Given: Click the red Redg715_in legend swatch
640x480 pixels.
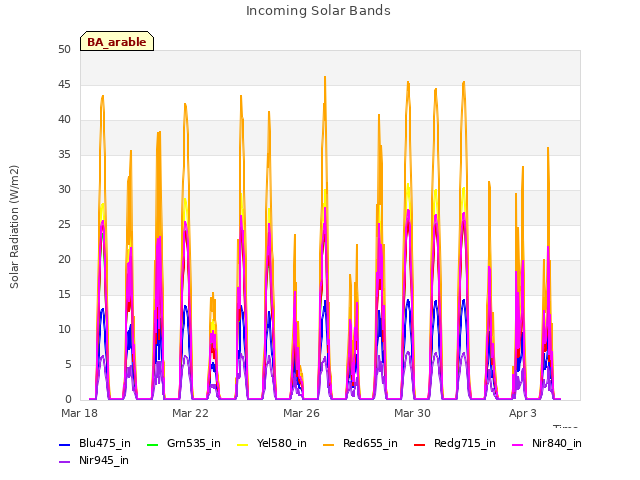Looking at the screenshot, I should click(x=420, y=444).
